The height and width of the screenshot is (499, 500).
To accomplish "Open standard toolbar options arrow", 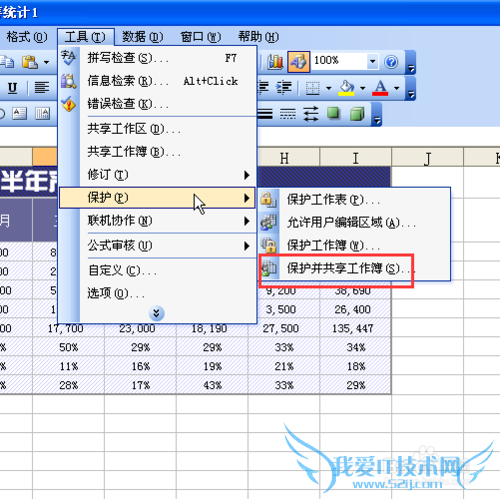I will click(411, 62).
